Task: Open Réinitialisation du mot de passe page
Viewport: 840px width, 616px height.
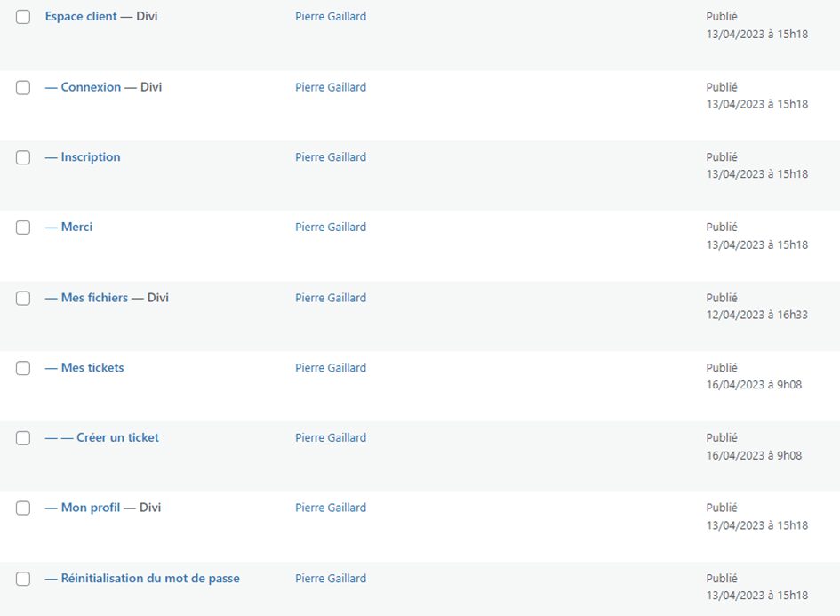Action: coord(149,579)
